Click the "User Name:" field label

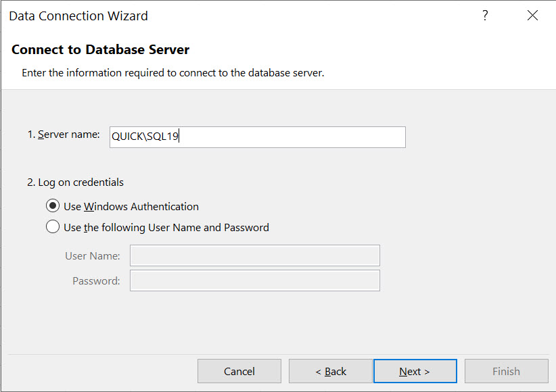pyautogui.click(x=93, y=255)
